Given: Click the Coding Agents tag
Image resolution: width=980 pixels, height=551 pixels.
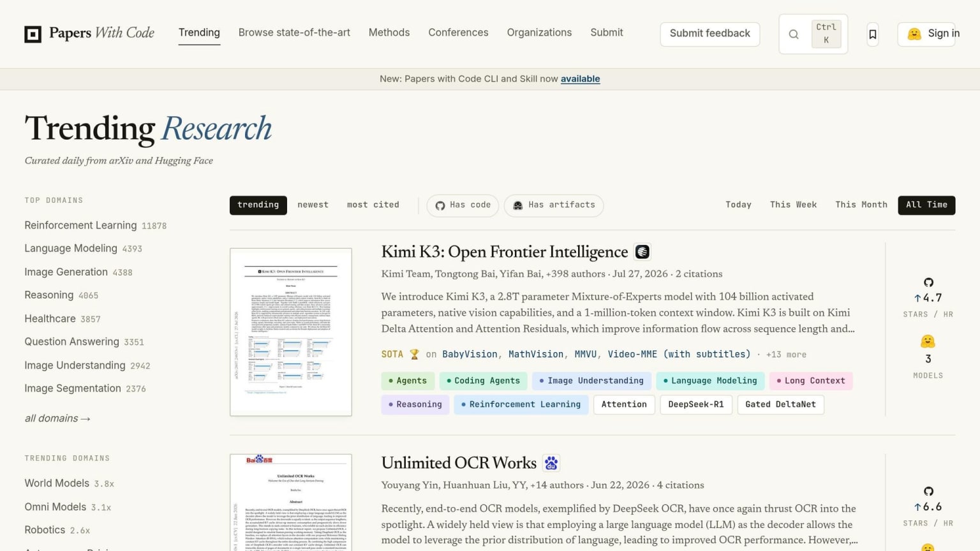Looking at the screenshot, I should pyautogui.click(x=483, y=381).
